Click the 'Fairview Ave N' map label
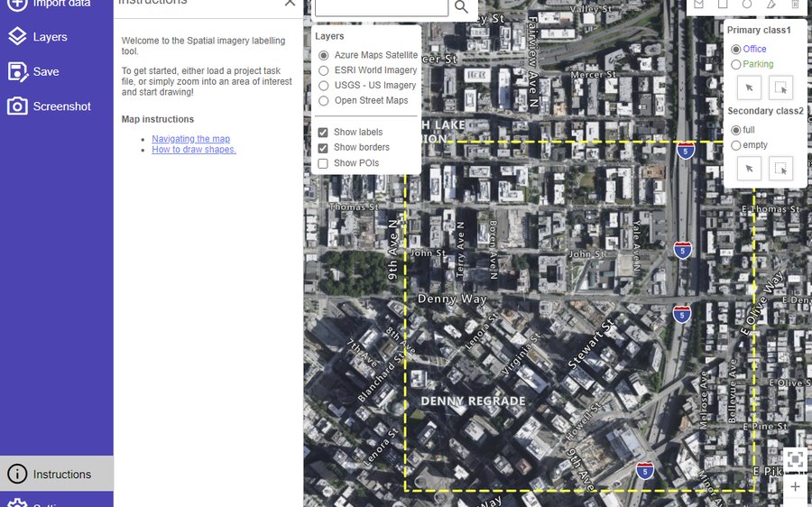Screen dimensions: 812x507 (533, 61)
